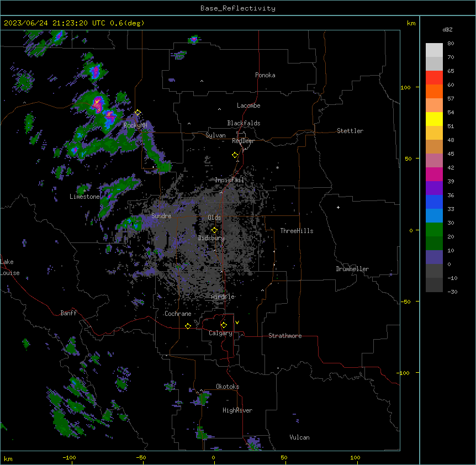This screenshot has width=476, height=465.
Task: Click the Airdrie city label
Action: coord(223,297)
